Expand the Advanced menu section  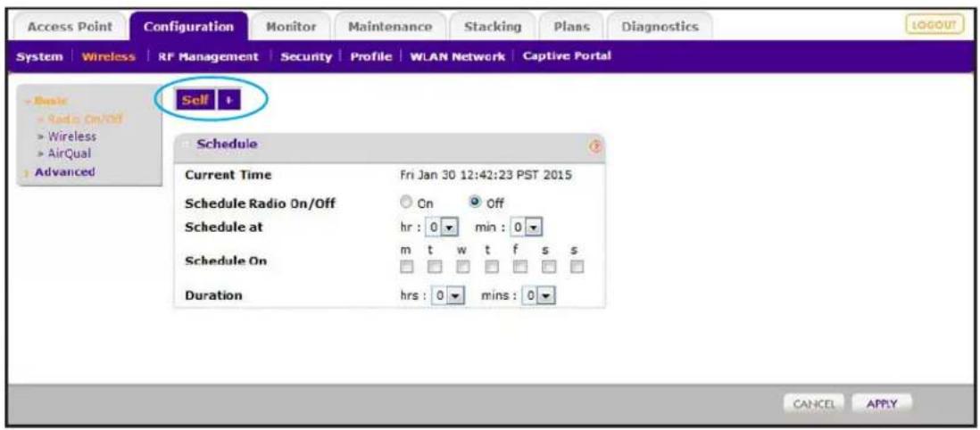coord(60,172)
